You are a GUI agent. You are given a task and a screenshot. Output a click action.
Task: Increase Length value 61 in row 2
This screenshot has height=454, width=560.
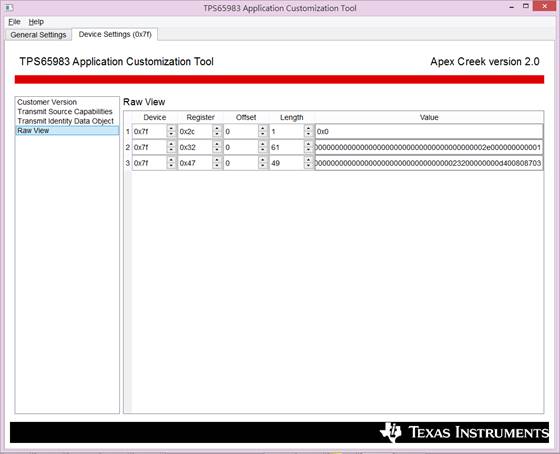309,144
